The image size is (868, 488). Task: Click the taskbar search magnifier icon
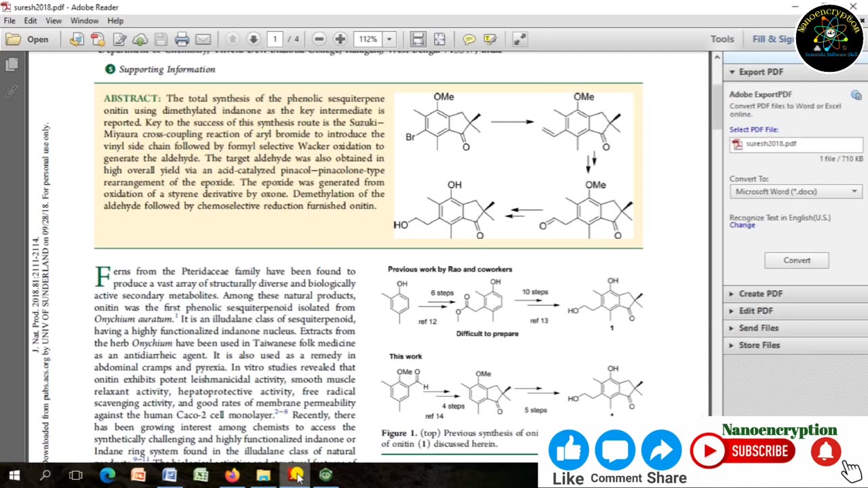[45, 475]
